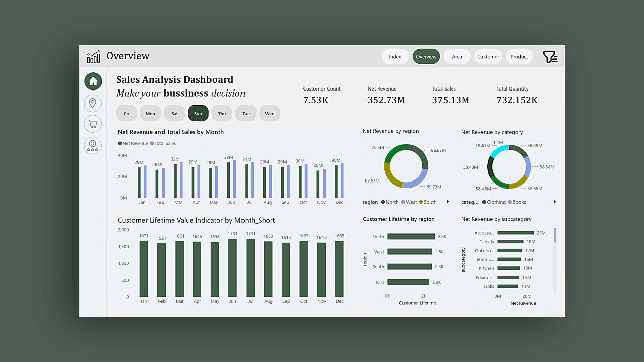The height and width of the screenshot is (362, 644).
Task: Click the 1.4M category label
Action: click(x=498, y=143)
